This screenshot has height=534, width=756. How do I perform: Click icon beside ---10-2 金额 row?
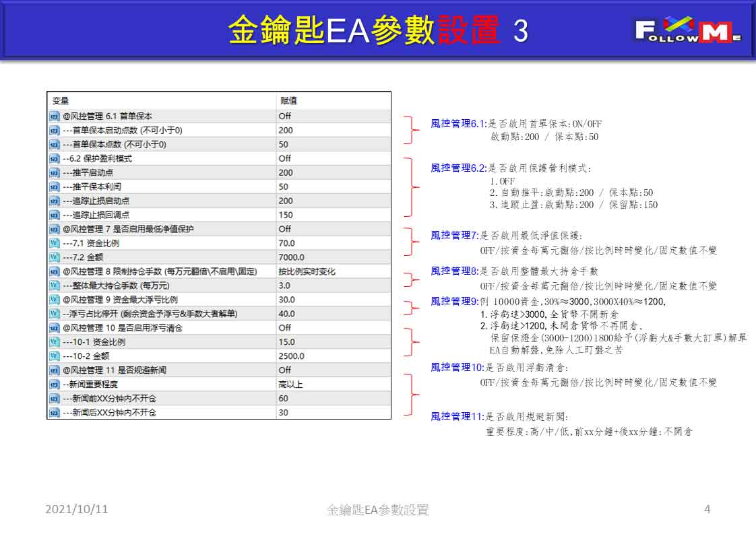54,356
